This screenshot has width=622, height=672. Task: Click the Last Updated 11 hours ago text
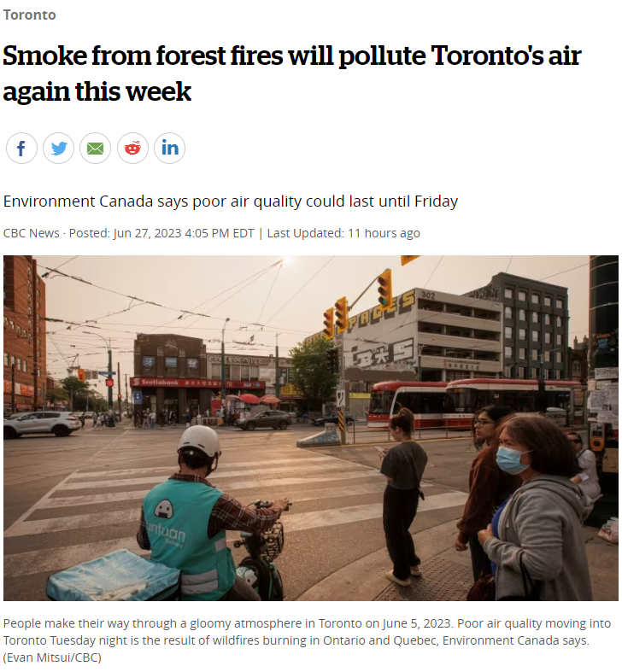point(343,233)
